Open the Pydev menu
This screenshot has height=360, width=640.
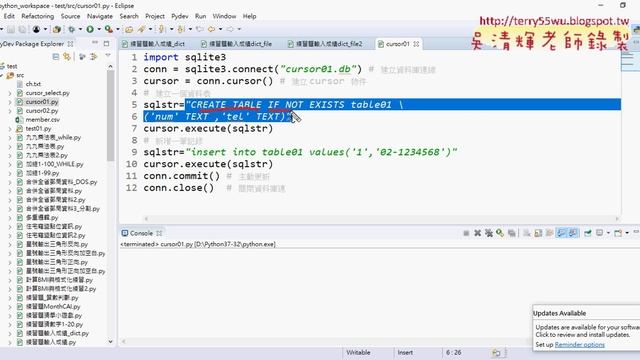point(180,16)
